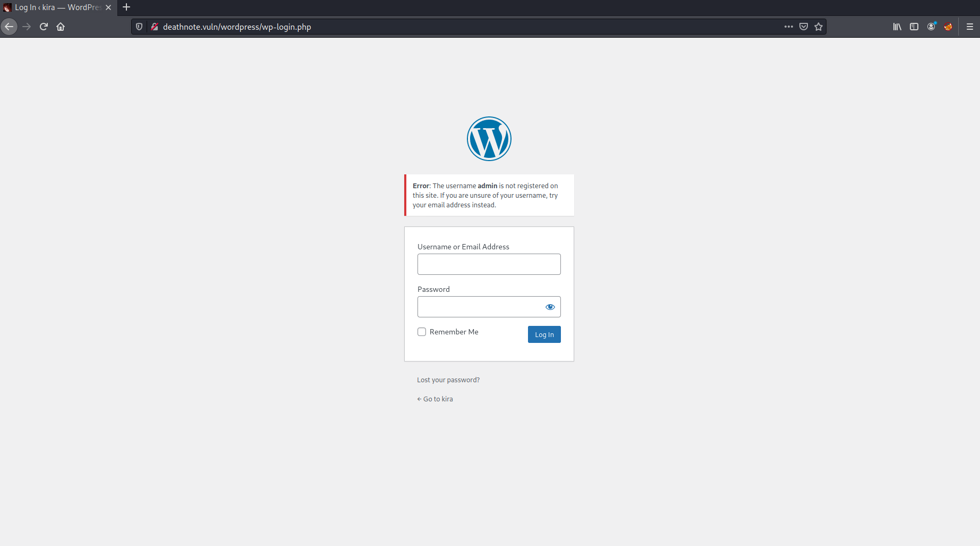Click the bold admin word in error
Viewport: 980px width, 546px height.
tap(488, 186)
